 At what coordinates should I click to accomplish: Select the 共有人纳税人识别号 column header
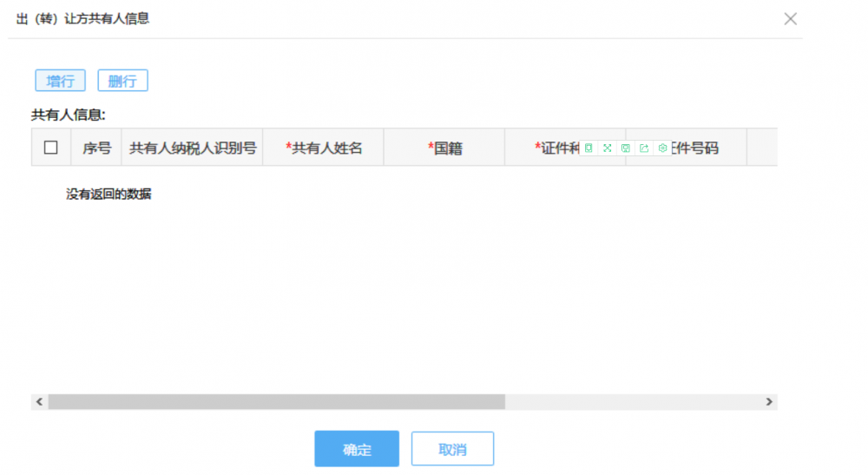(193, 148)
